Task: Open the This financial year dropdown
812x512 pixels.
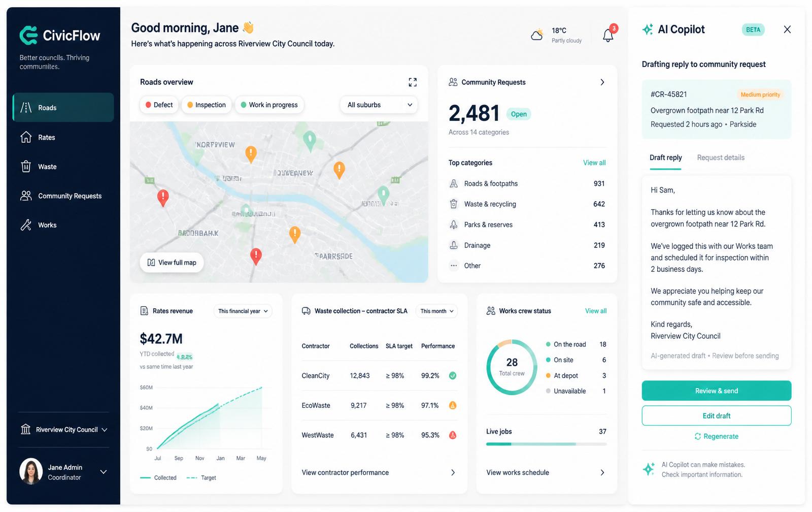Action: tap(243, 311)
